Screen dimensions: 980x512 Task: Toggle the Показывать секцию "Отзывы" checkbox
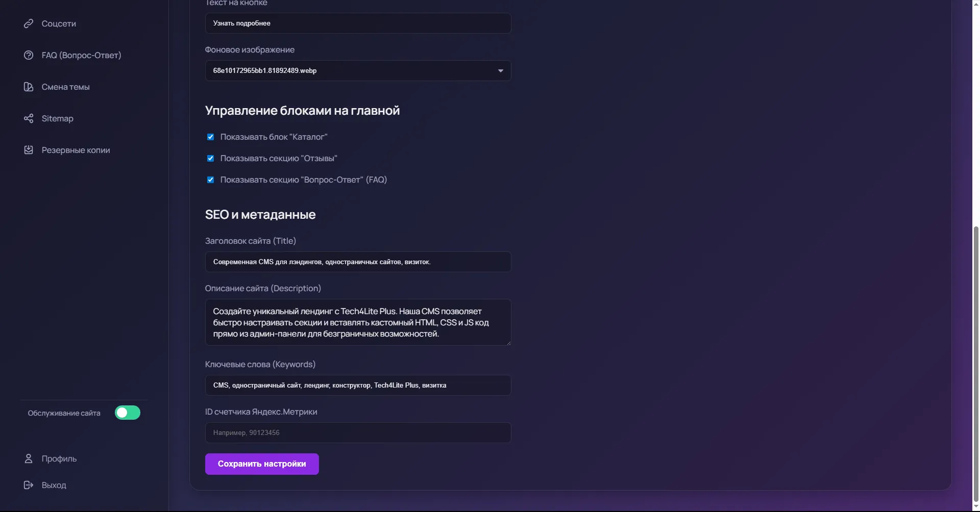(210, 158)
